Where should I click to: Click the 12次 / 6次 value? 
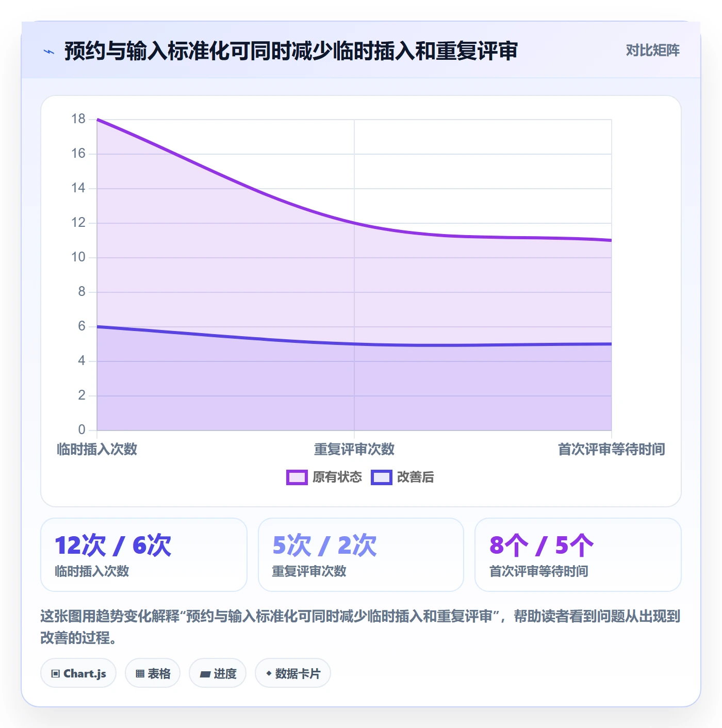click(x=113, y=545)
